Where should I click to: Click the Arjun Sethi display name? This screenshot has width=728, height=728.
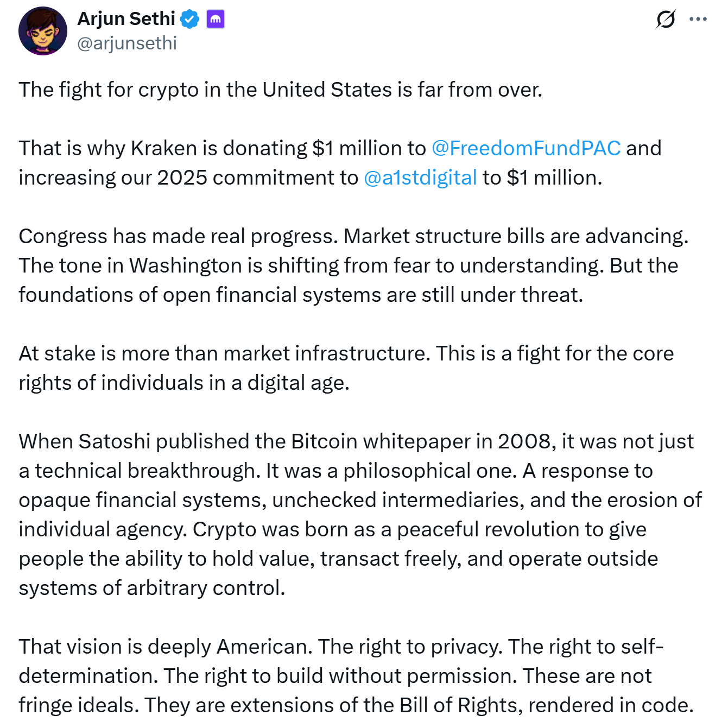point(126,19)
